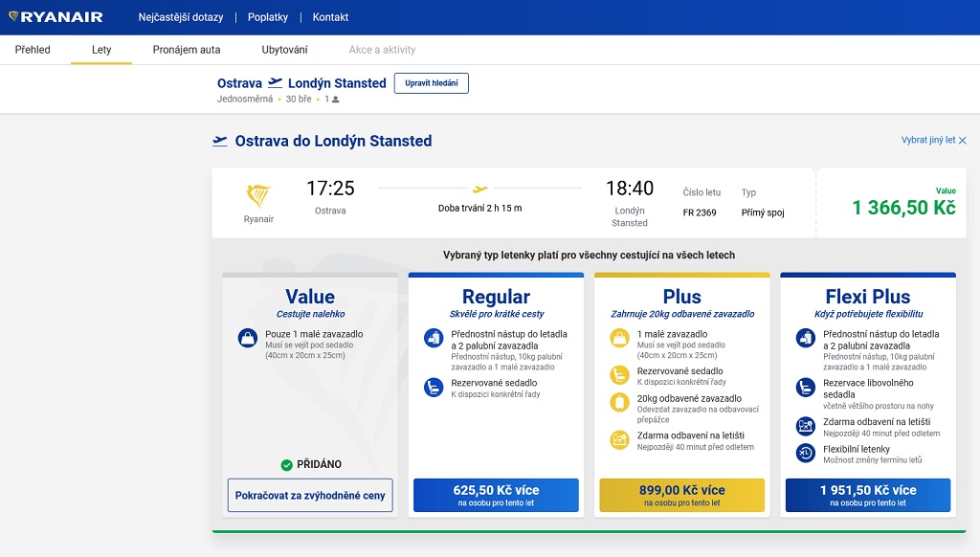Click the 20kg checked bag icon under Plus
The height and width of the screenshot is (557, 980).
619,402
